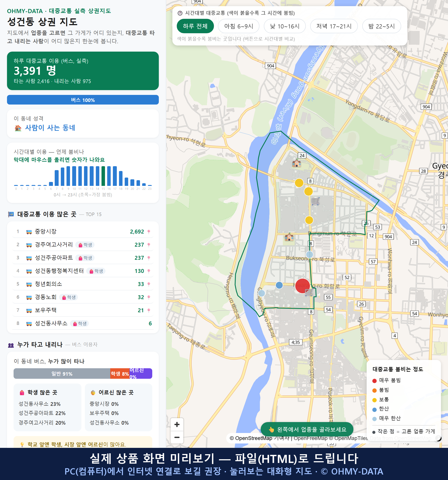Click the location pin for 보우주택 row

(x=149, y=310)
